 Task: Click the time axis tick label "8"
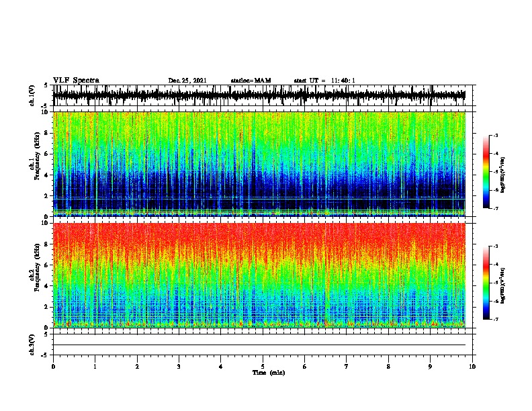click(x=388, y=367)
